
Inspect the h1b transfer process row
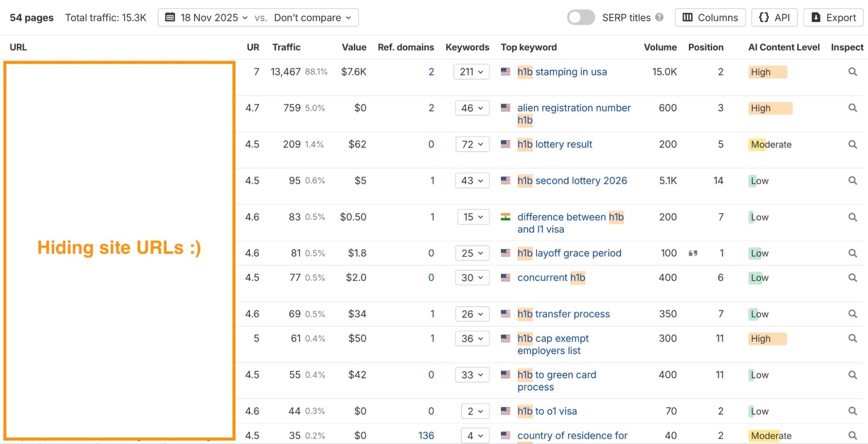tap(852, 314)
